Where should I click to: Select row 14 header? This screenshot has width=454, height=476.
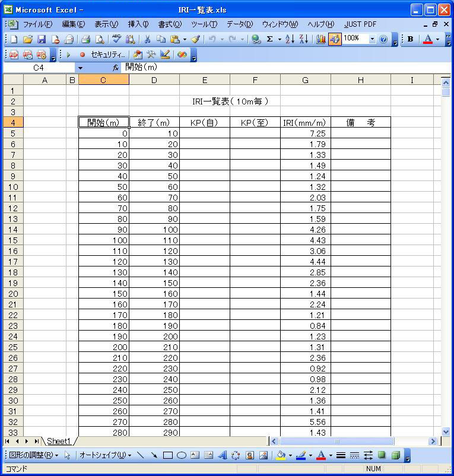(x=13, y=230)
